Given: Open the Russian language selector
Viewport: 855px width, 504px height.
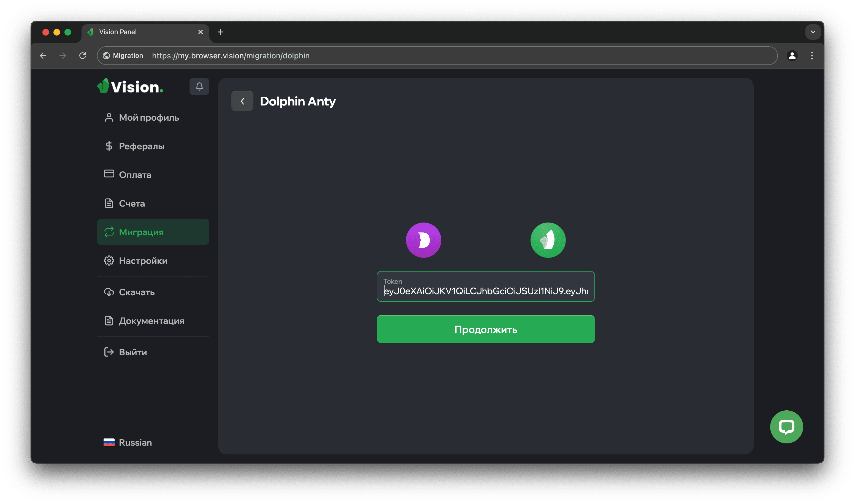Looking at the screenshot, I should tap(128, 442).
